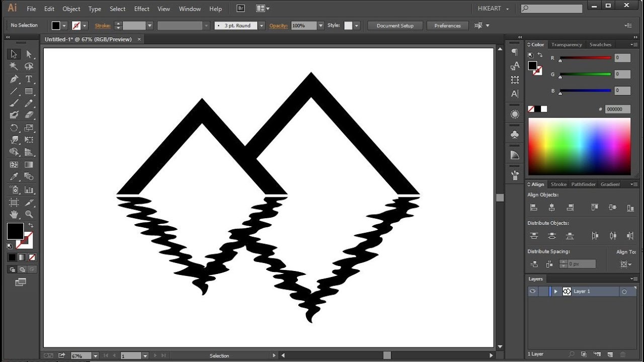644x362 pixels.
Task: Click the Horizontal Align Left icon
Action: (x=534, y=207)
